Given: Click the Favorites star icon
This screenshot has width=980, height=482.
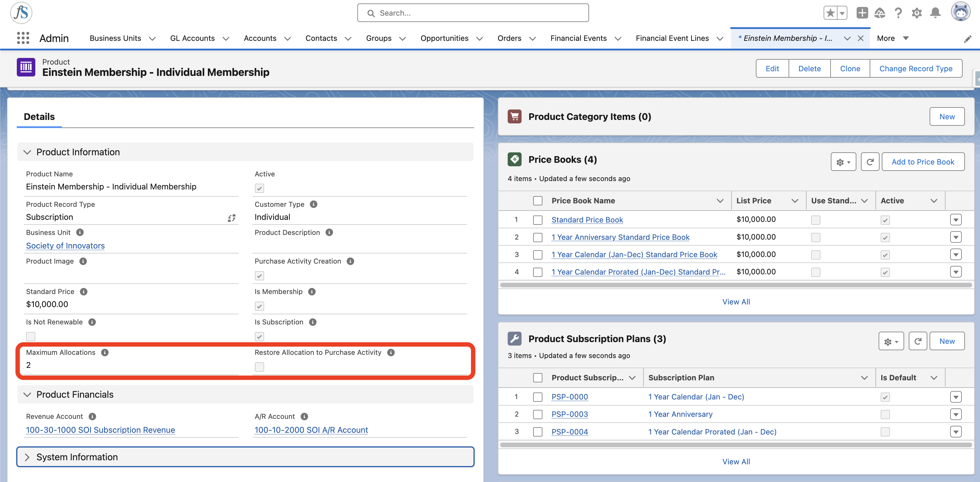Looking at the screenshot, I should point(830,13).
